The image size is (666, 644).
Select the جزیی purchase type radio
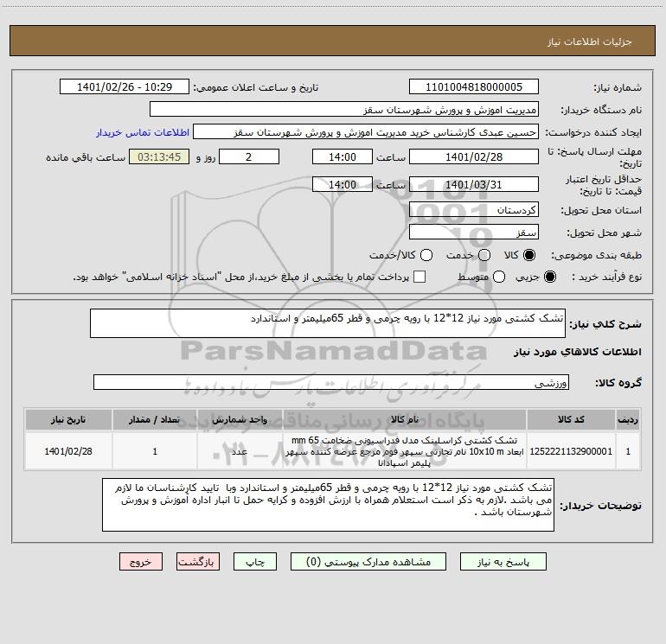pyautogui.click(x=549, y=277)
